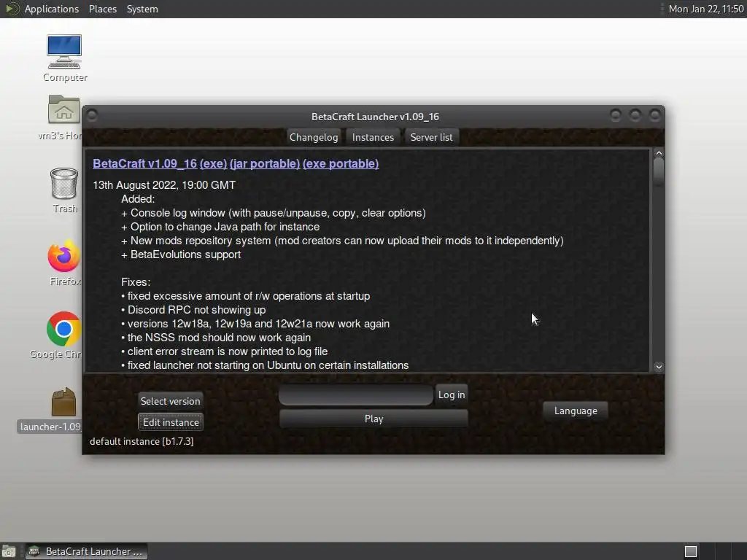
Task: Maximize the BetaCraft Launcher window
Action: [635, 115]
